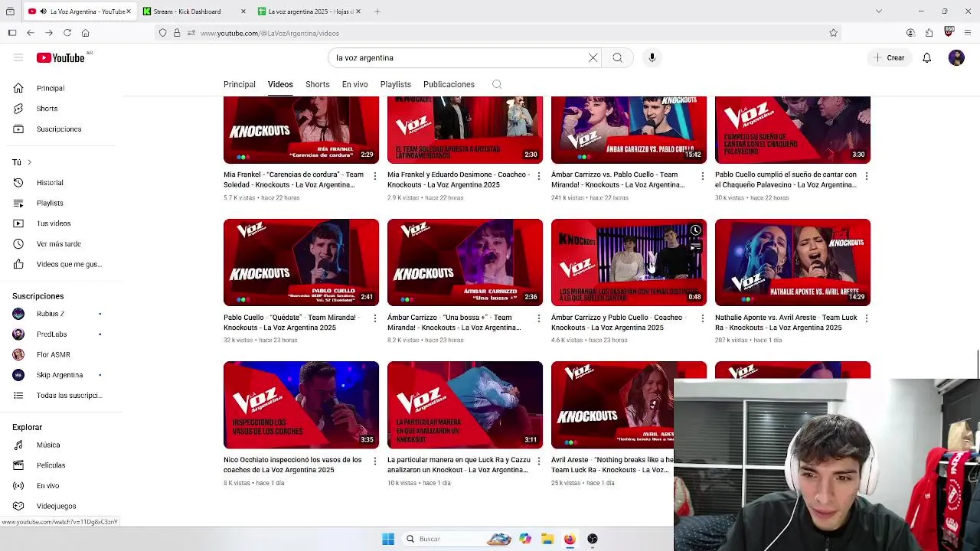Open options for La particular manera video

click(x=538, y=461)
